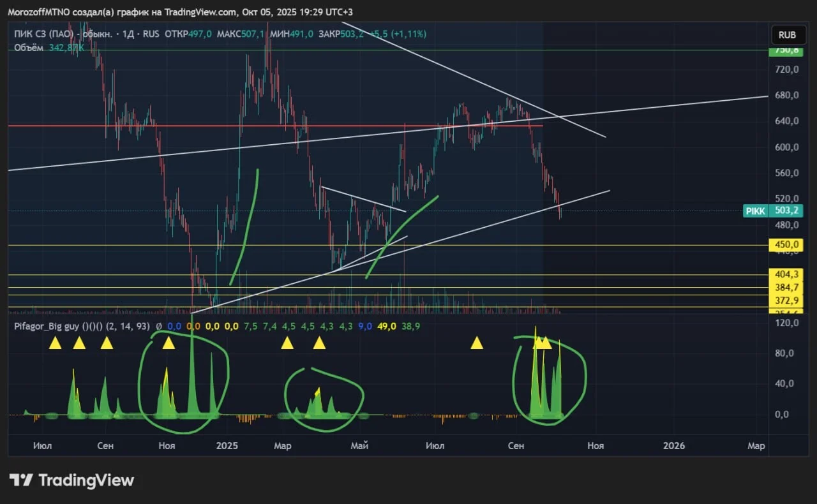Click the 38,9 indicator value
Screen dimensions: 817x504
pyautogui.click(x=412, y=326)
